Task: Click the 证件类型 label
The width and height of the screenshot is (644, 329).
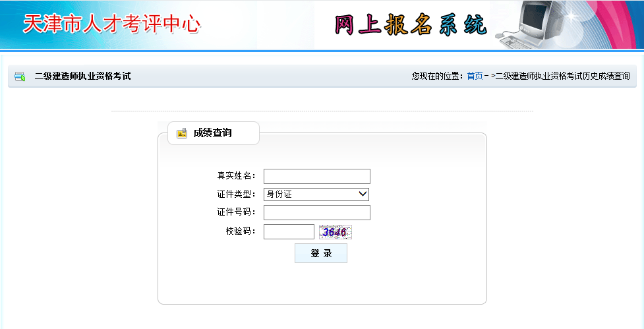Action: click(236, 194)
